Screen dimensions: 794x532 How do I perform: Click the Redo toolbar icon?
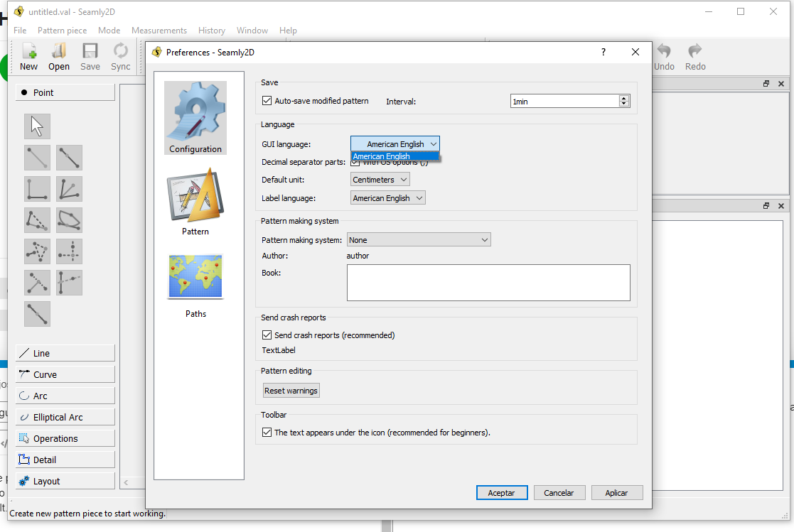pyautogui.click(x=695, y=56)
